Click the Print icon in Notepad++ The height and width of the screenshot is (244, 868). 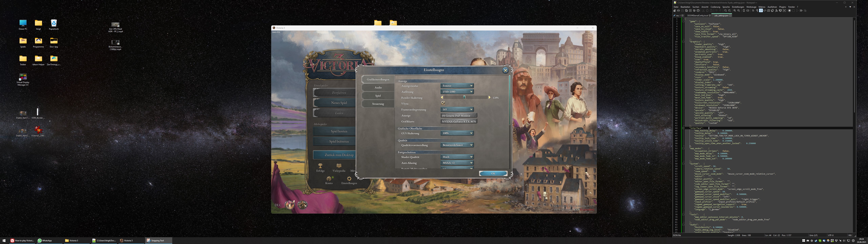(698, 11)
